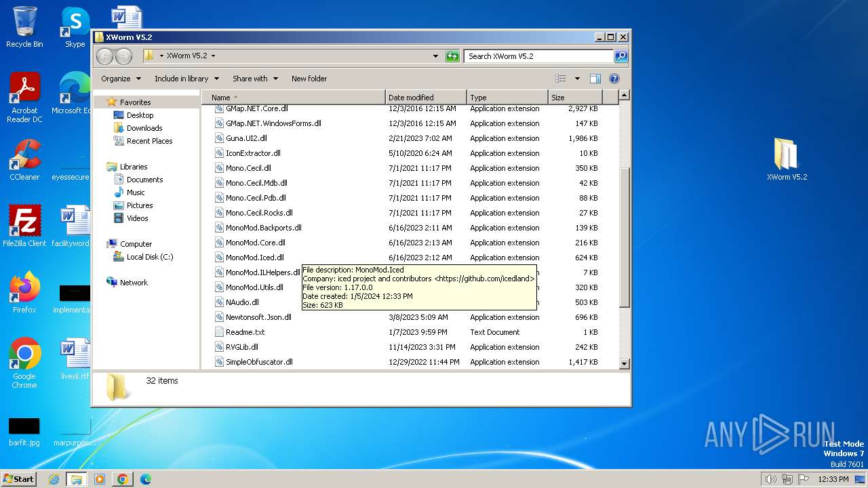Open Firefox desktop shortcut
This screenshot has width=868, height=488.
(24, 293)
